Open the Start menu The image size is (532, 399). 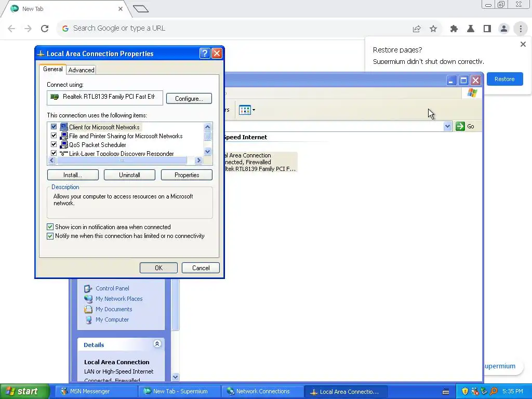click(x=24, y=392)
